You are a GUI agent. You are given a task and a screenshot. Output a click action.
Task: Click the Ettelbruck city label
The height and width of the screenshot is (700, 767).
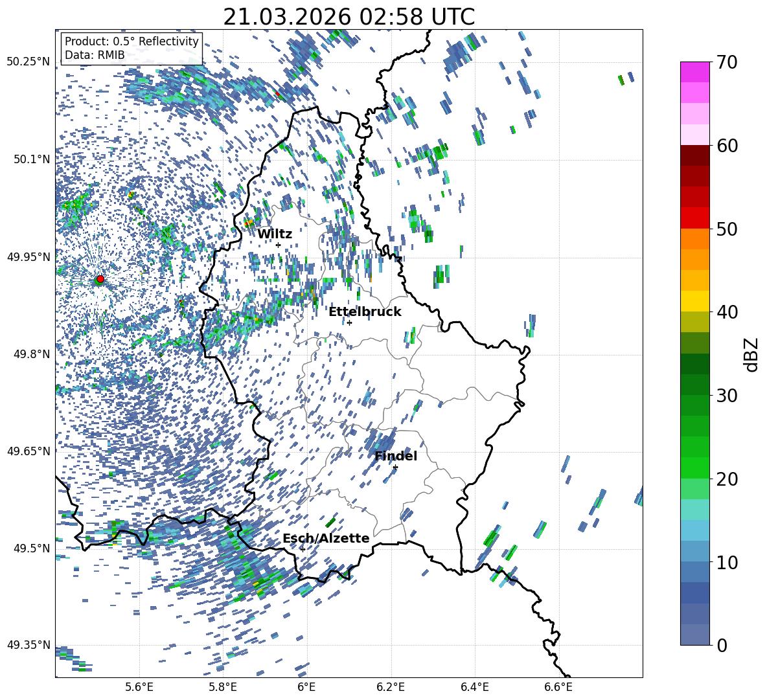click(x=365, y=312)
